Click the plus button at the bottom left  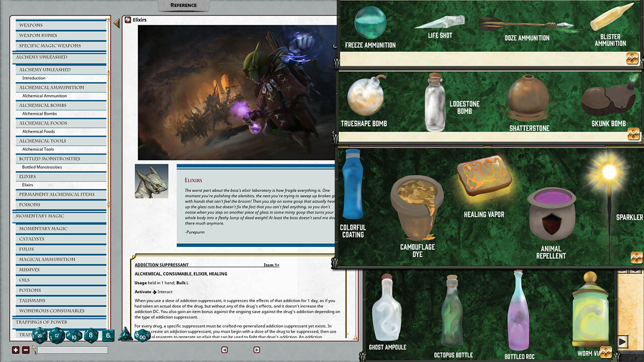15,350
